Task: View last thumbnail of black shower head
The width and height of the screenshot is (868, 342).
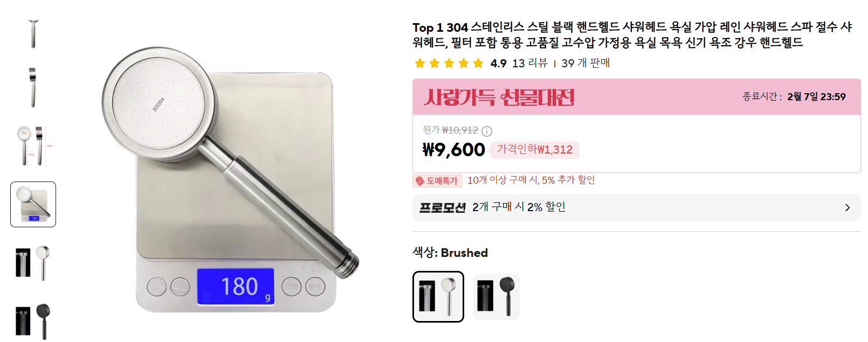Action: (x=33, y=320)
